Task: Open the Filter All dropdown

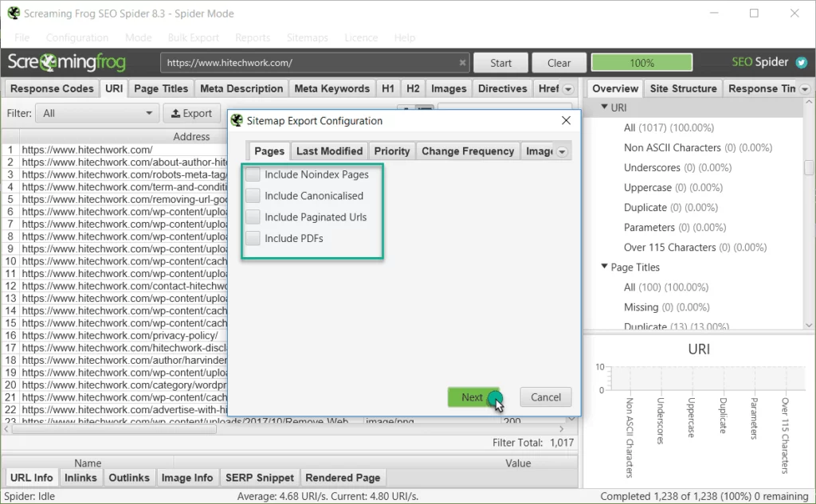Action: 96,113
